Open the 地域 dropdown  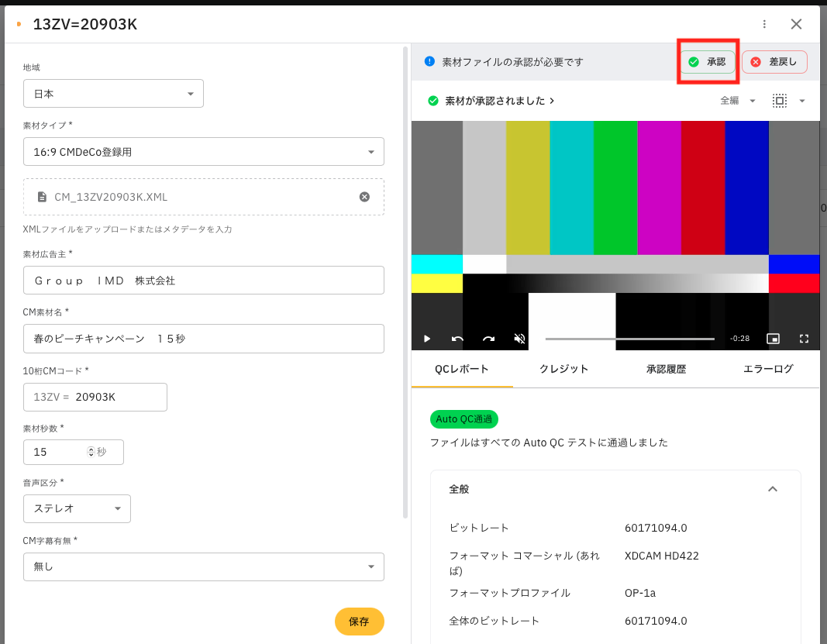(114, 94)
